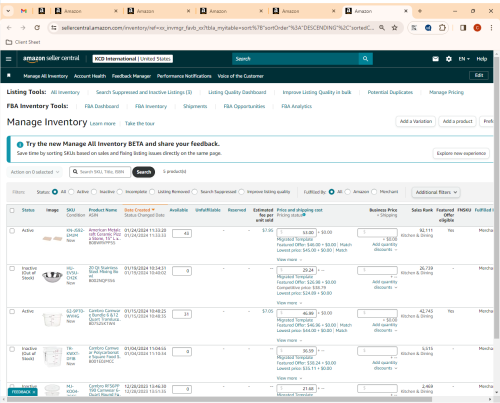
Task: Expand the Additional filters dropdown
Action: pos(436,192)
